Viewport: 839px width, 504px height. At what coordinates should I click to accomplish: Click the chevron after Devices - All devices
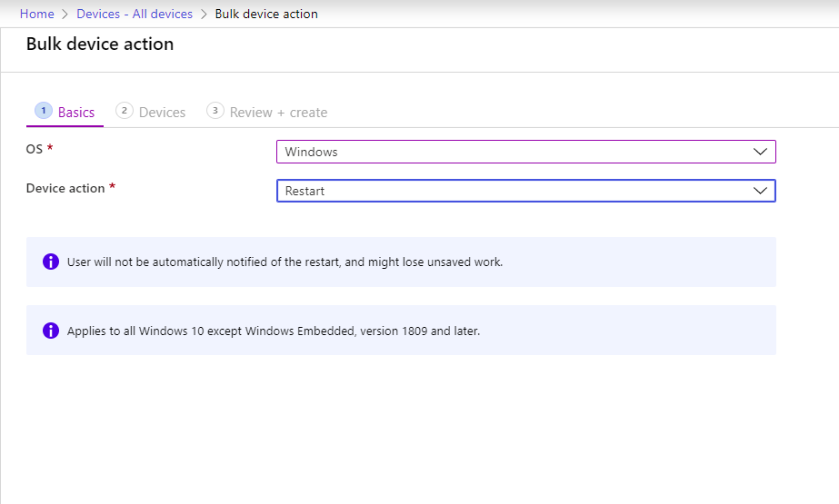click(x=204, y=15)
